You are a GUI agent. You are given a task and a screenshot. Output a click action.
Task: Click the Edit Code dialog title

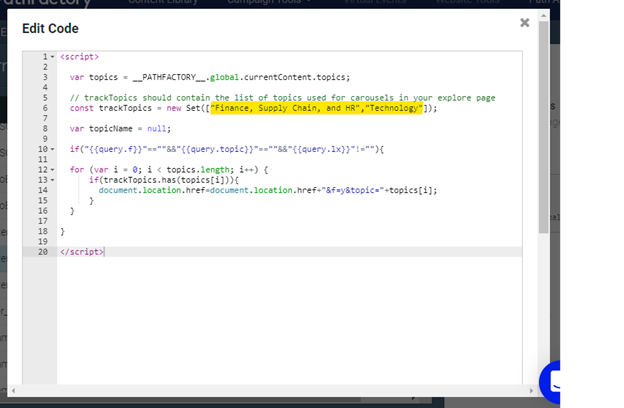click(50, 29)
